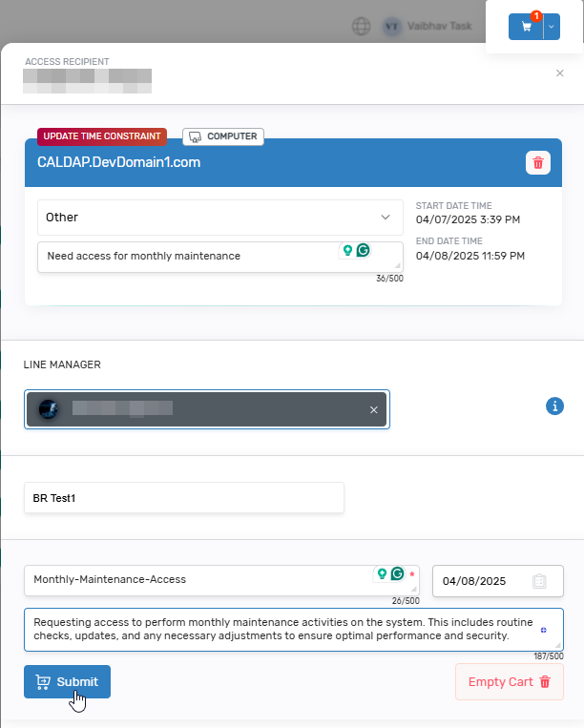
Task: Close the access recipient panel
Action: point(559,73)
